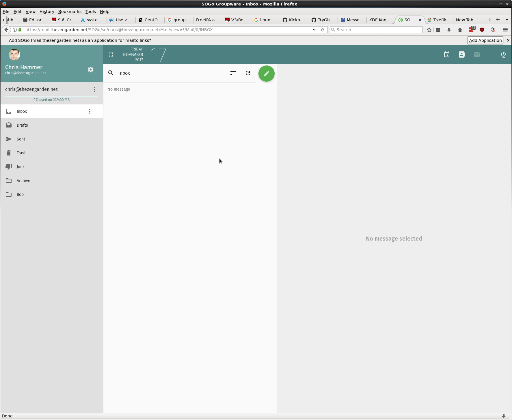This screenshot has width=512, height=420.
Task: Click the search magnifier icon beside Inbox
Action: 111,73
